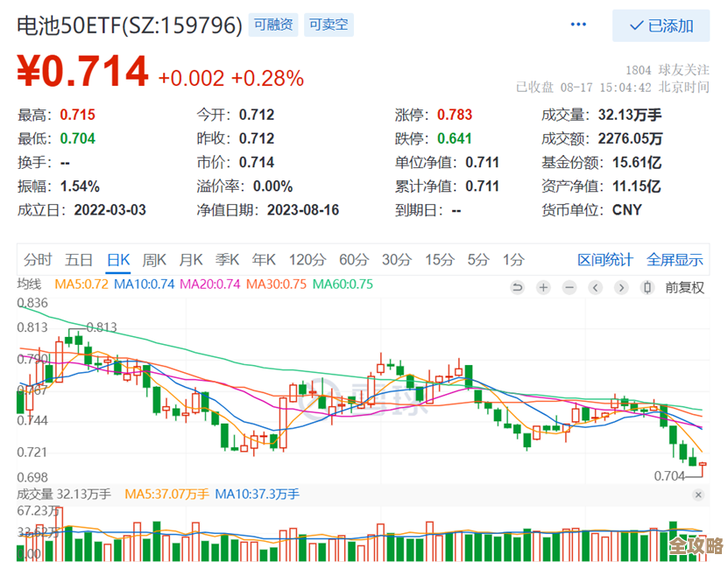
Task: Pan the chart left using arrow icon
Action: click(596, 286)
